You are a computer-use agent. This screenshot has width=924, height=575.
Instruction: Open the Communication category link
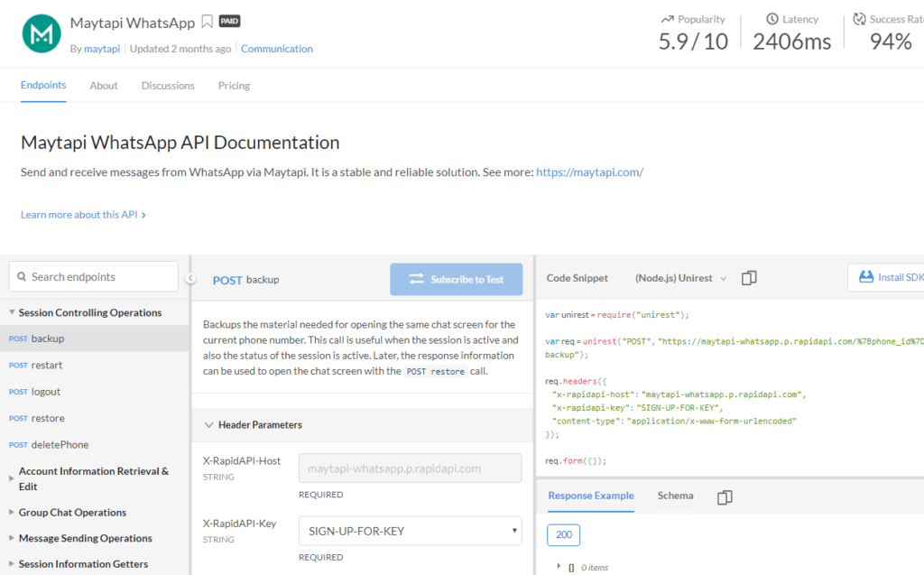click(276, 49)
